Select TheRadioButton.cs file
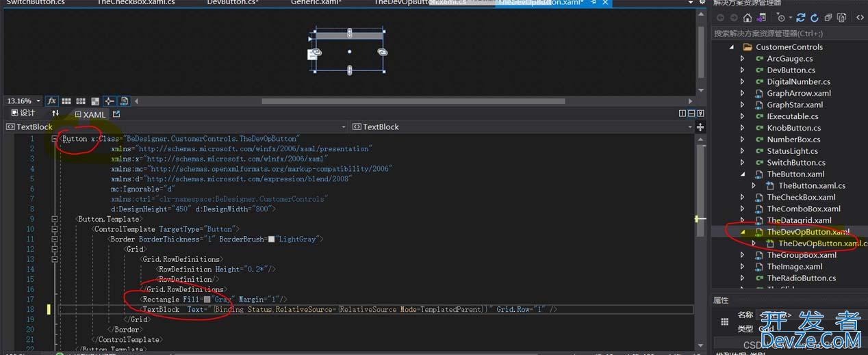The image size is (868, 355). (x=802, y=278)
